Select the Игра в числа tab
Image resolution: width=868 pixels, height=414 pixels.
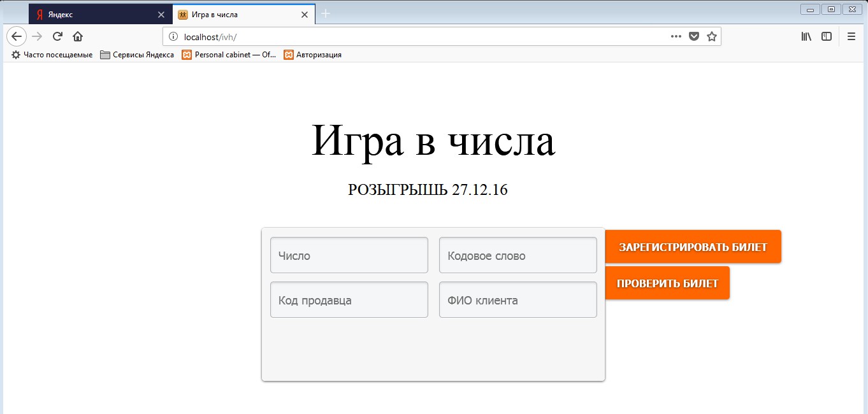point(244,14)
